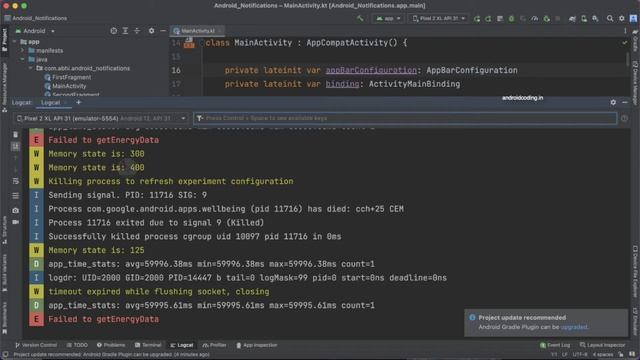Click Collapse All in Project panel
The height and width of the screenshot is (360, 640).
[x=137, y=31]
